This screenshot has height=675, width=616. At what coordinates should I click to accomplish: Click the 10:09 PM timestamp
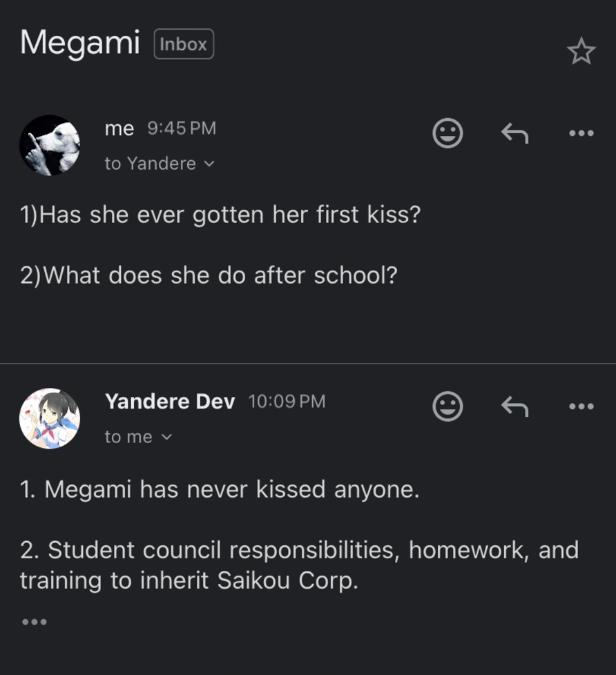(287, 402)
